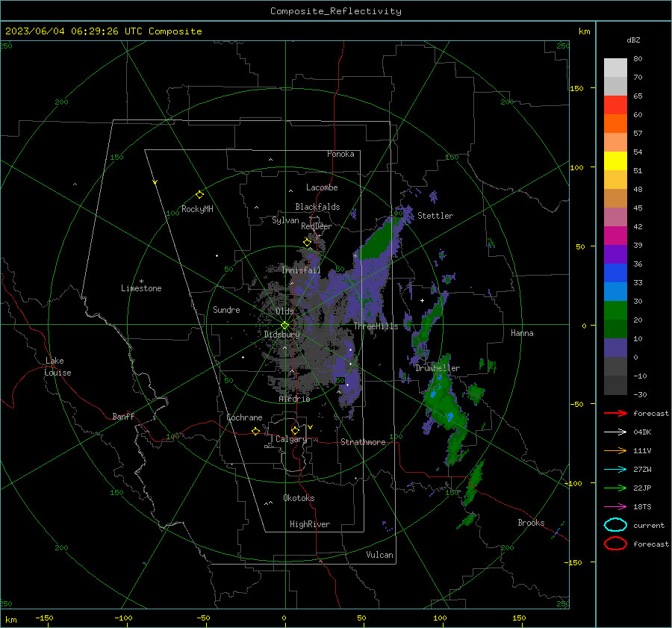Click the 04DK legend label
The width and height of the screenshot is (672, 628).
642,432
